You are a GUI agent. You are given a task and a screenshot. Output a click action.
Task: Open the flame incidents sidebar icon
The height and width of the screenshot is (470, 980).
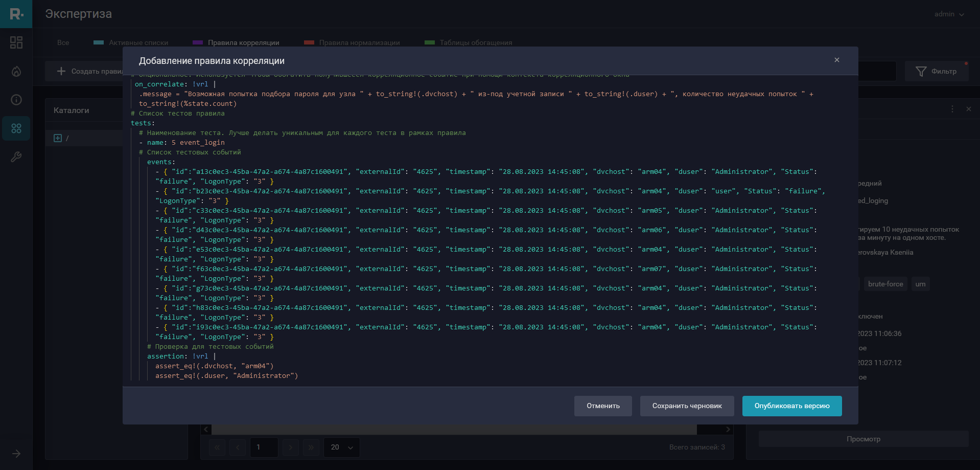tap(16, 71)
